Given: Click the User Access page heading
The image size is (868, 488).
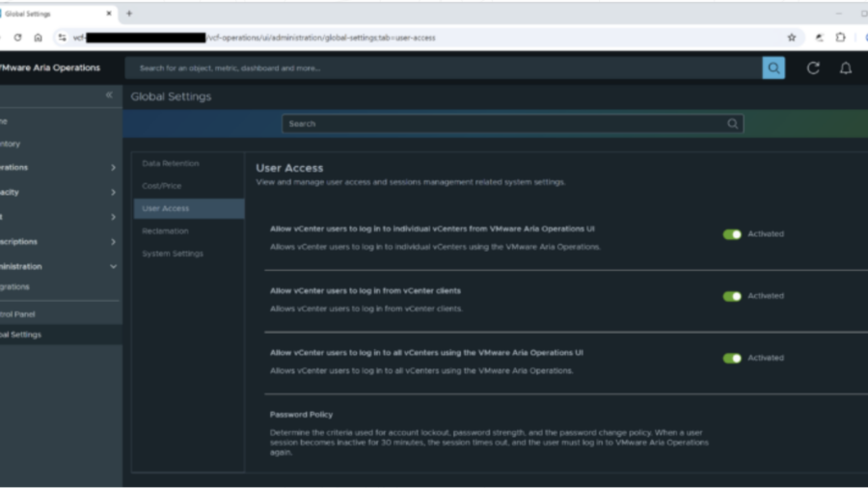Looking at the screenshot, I should pos(289,168).
